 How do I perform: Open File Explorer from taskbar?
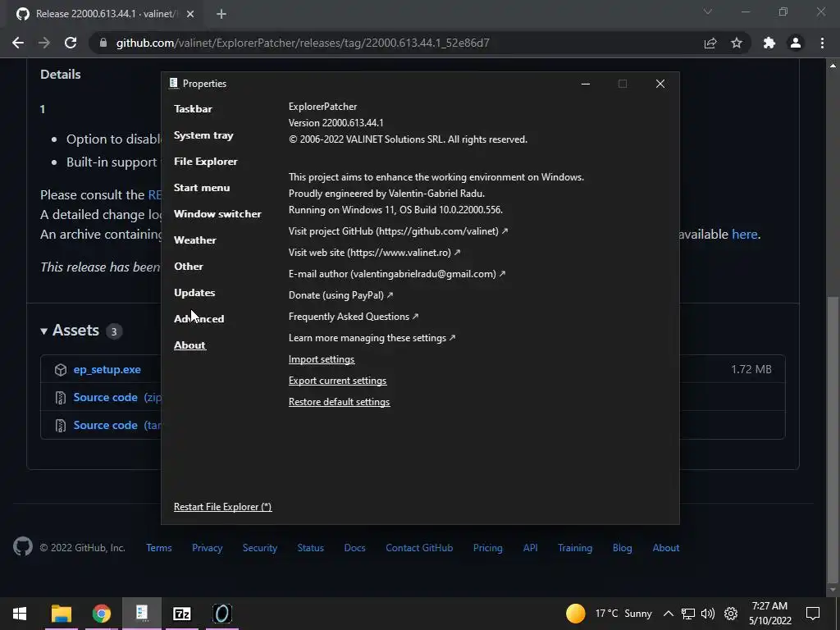(61, 614)
